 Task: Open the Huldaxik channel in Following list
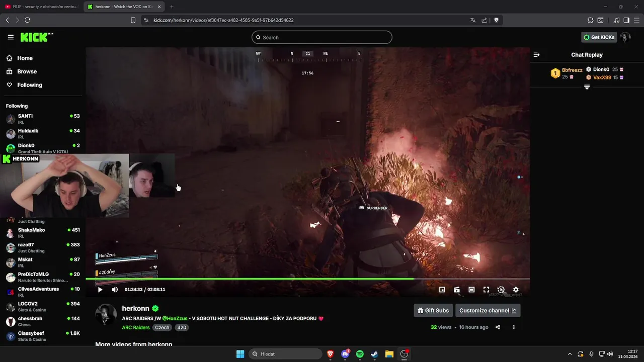click(43, 134)
